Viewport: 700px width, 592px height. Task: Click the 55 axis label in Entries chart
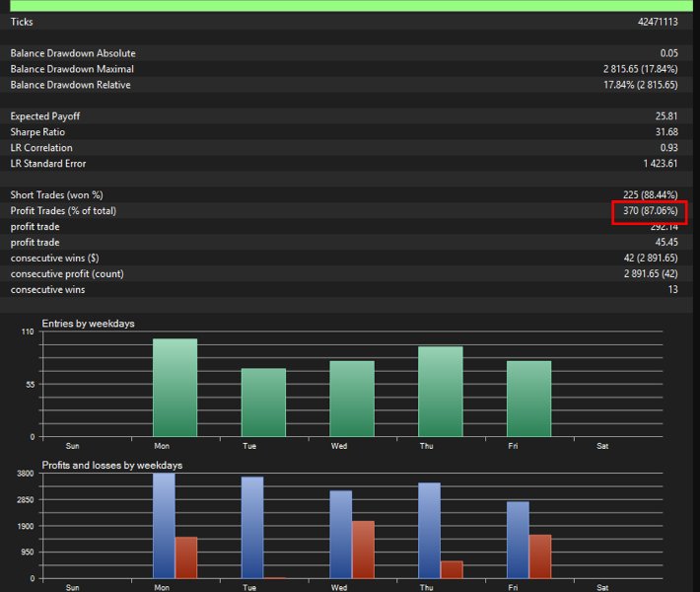pyautogui.click(x=30, y=384)
